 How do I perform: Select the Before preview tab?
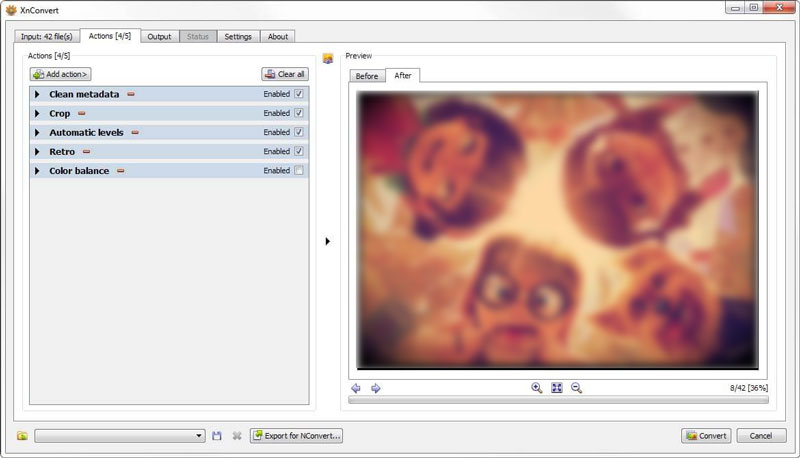(x=367, y=76)
